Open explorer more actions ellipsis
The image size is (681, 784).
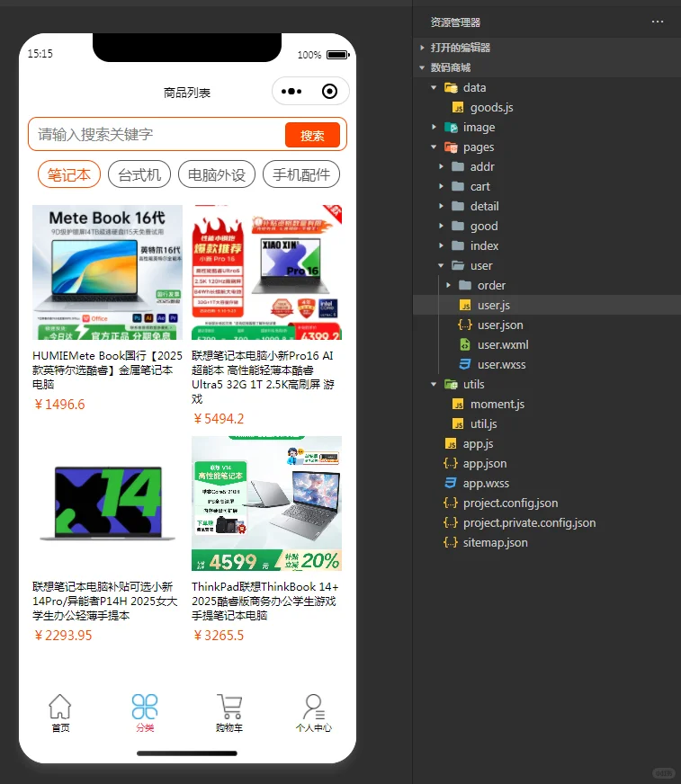click(x=658, y=22)
